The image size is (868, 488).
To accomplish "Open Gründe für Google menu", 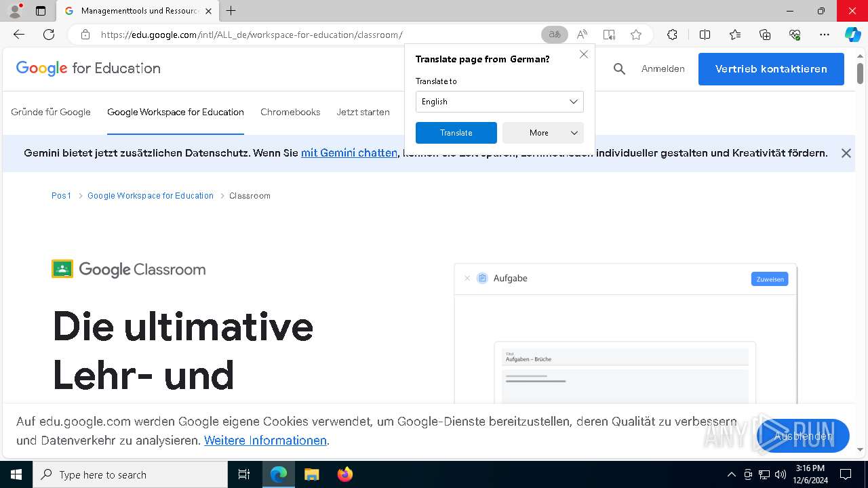I will pos(51,112).
